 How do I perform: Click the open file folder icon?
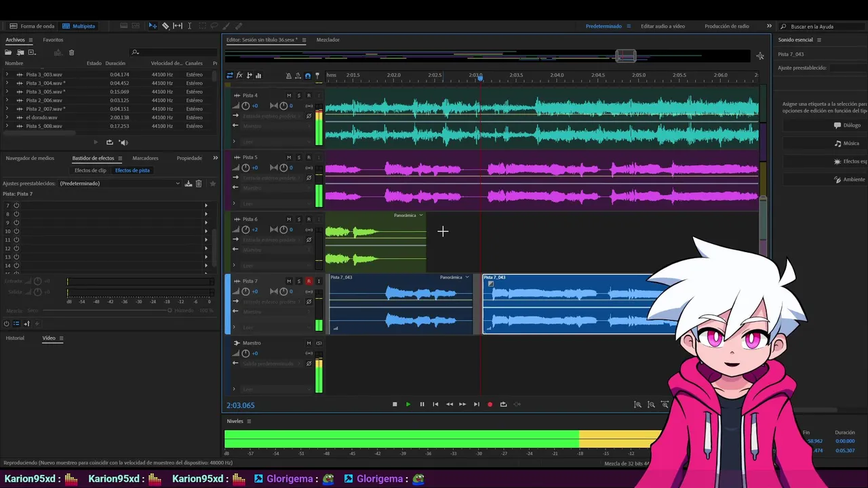point(9,52)
